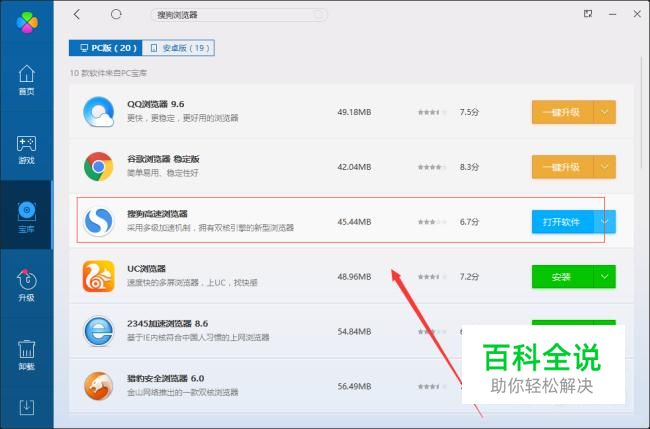The width and height of the screenshot is (650, 429).
Task: Click 一键升级 for 谷歌浏览器
Action: click(563, 167)
